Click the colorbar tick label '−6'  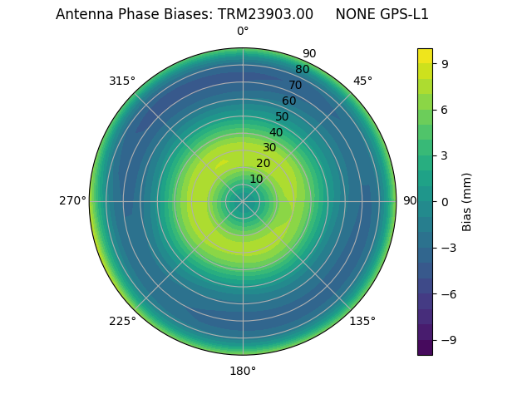(448, 294)
